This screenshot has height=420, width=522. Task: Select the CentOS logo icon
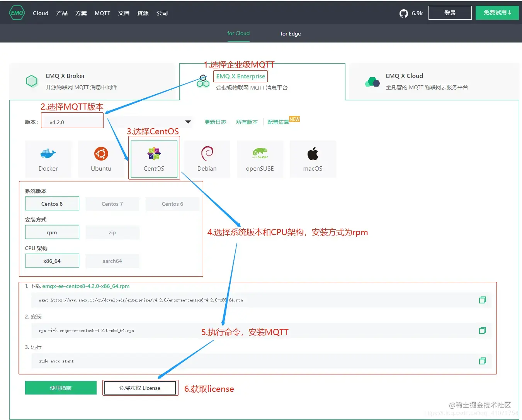[x=154, y=154]
